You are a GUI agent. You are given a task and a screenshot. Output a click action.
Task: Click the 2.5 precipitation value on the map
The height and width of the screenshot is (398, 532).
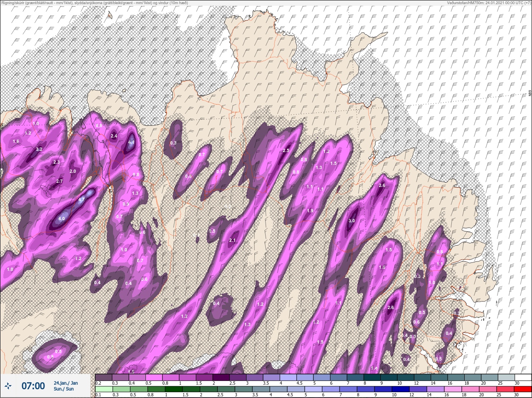click(286, 150)
